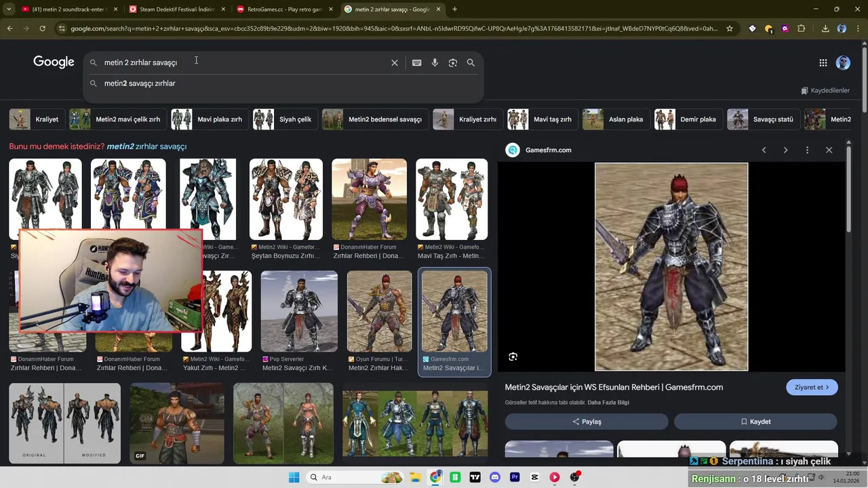Switch to metin 2 soundtrack YouTube tab
868x488 pixels.
point(70,9)
